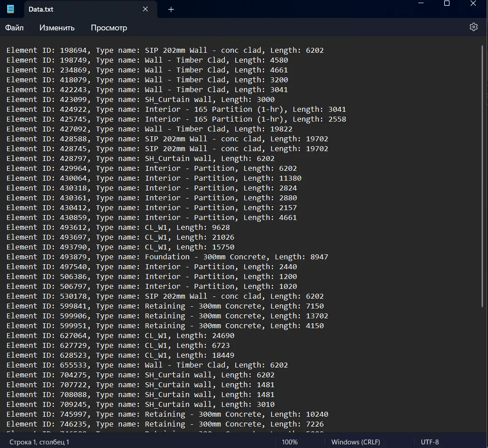This screenshot has height=448, width=488.
Task: Click line with Element ID 425745
Action: pos(176,119)
